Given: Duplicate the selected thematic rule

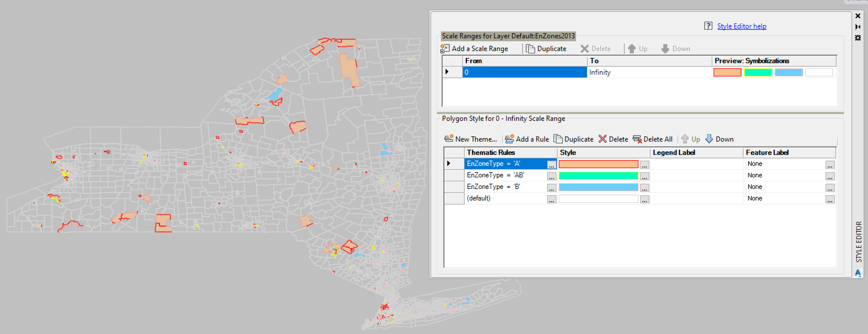Looking at the screenshot, I should (558, 139).
